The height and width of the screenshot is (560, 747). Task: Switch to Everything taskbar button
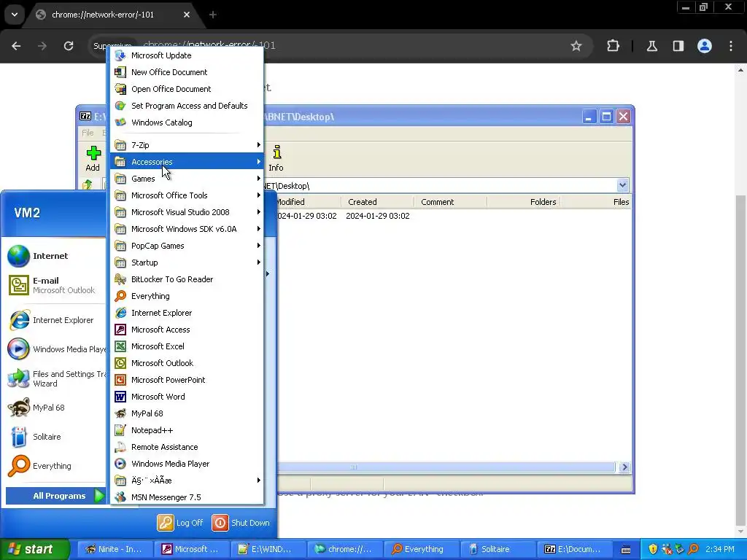pyautogui.click(x=422, y=549)
